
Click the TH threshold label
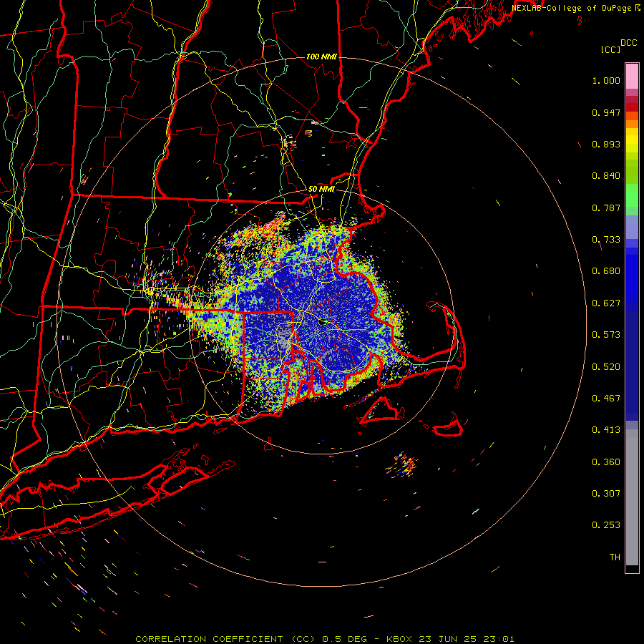pos(615,557)
